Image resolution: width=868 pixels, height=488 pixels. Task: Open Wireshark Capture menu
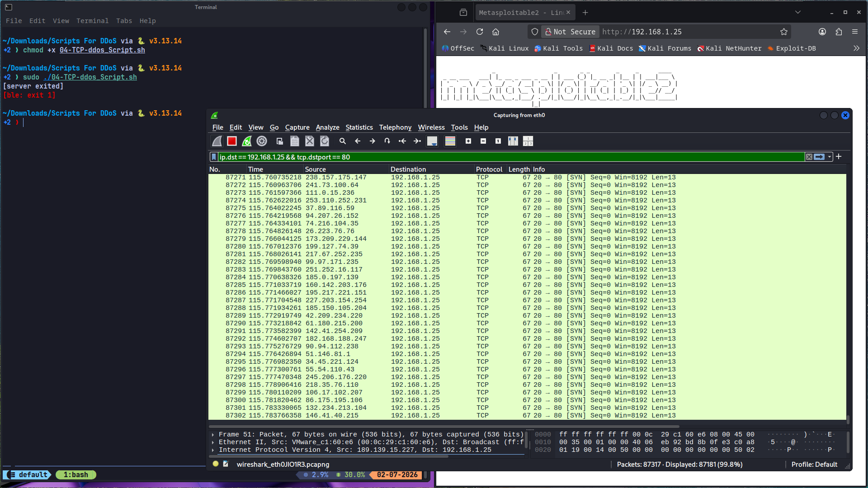[297, 128]
